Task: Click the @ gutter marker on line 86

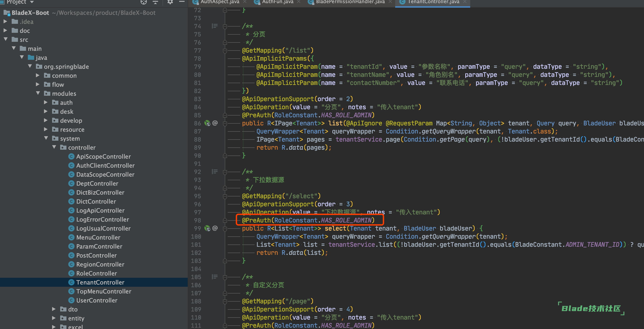Action: pyautogui.click(x=215, y=123)
